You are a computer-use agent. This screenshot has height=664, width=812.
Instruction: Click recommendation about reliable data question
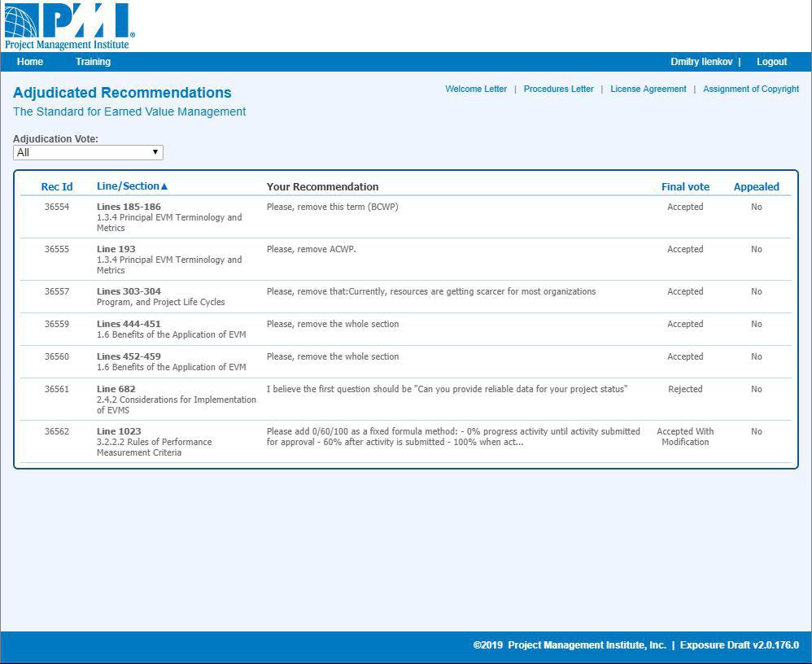(447, 390)
